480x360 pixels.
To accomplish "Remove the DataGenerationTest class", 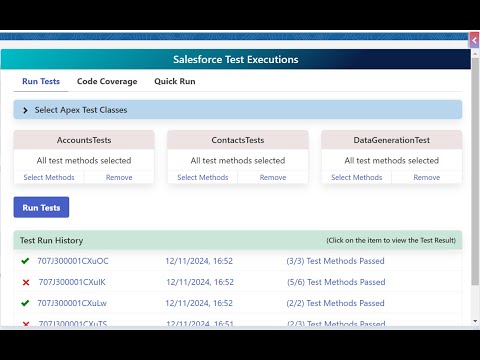I will pos(427,177).
